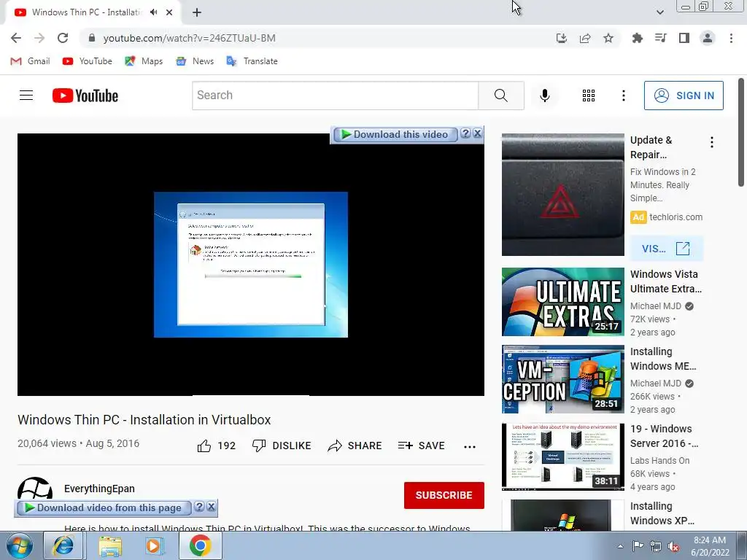Image resolution: width=747 pixels, height=560 pixels.
Task: Open Windows Explorer folder in taskbar
Action: click(110, 545)
